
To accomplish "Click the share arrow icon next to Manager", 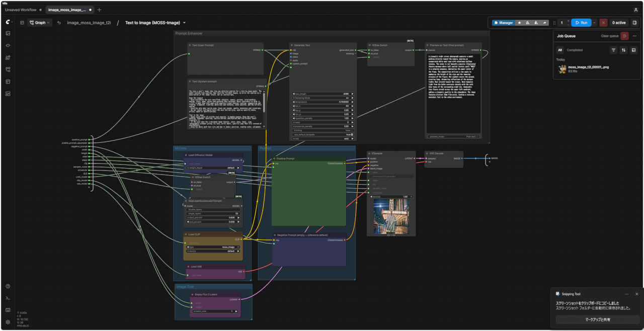I will (x=545, y=23).
